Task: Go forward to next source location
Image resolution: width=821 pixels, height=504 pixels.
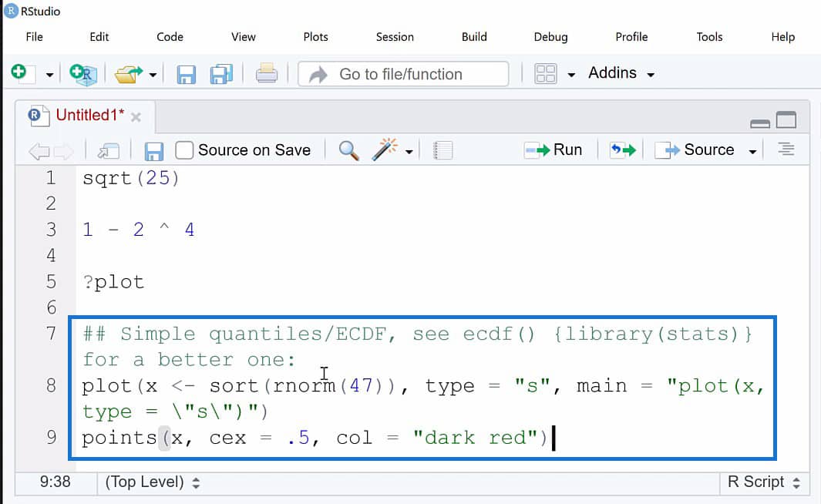Action: tap(64, 152)
